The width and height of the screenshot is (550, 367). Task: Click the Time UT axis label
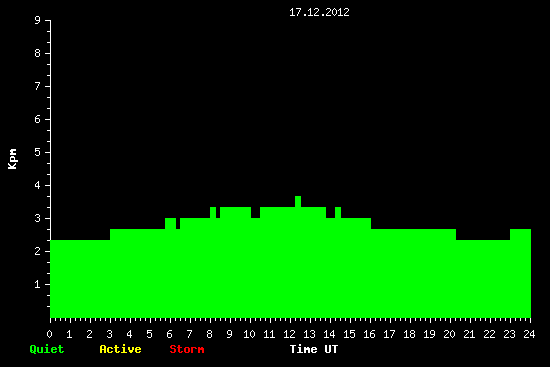coord(314,349)
